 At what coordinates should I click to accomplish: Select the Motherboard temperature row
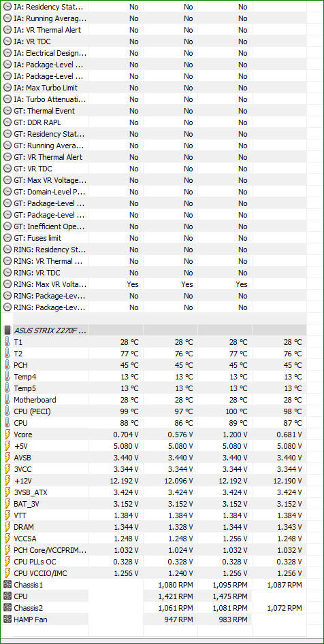[155, 400]
